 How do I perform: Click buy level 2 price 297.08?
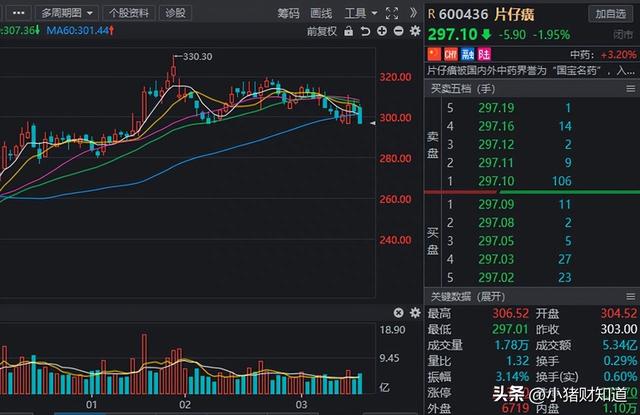click(x=496, y=222)
